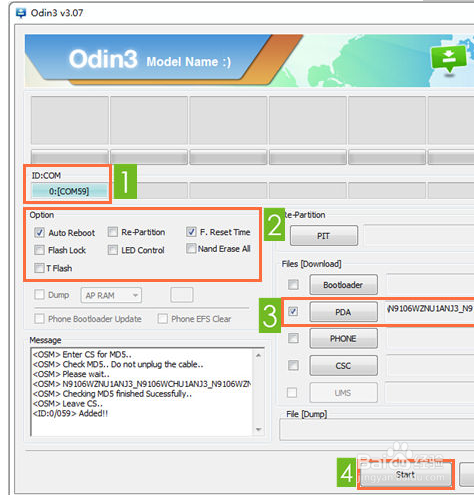Viewport: 474px width, 495px height.
Task: Tick the checkbox beside Bootloader button
Action: [x=293, y=285]
